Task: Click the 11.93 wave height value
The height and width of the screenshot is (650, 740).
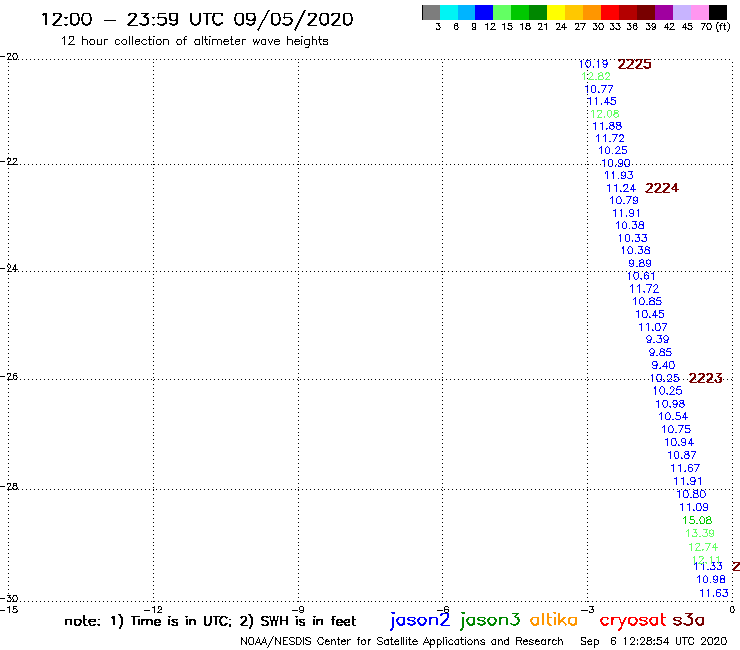Action: pos(619,175)
